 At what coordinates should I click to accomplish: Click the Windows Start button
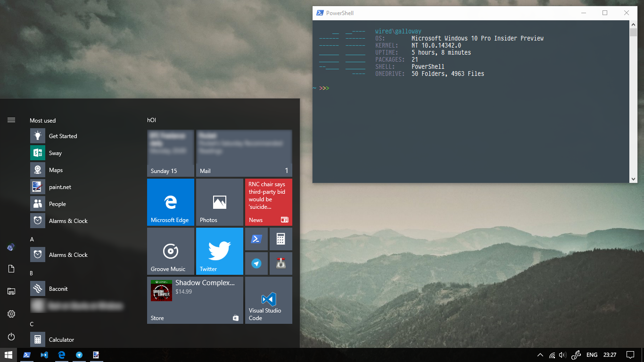click(x=8, y=355)
